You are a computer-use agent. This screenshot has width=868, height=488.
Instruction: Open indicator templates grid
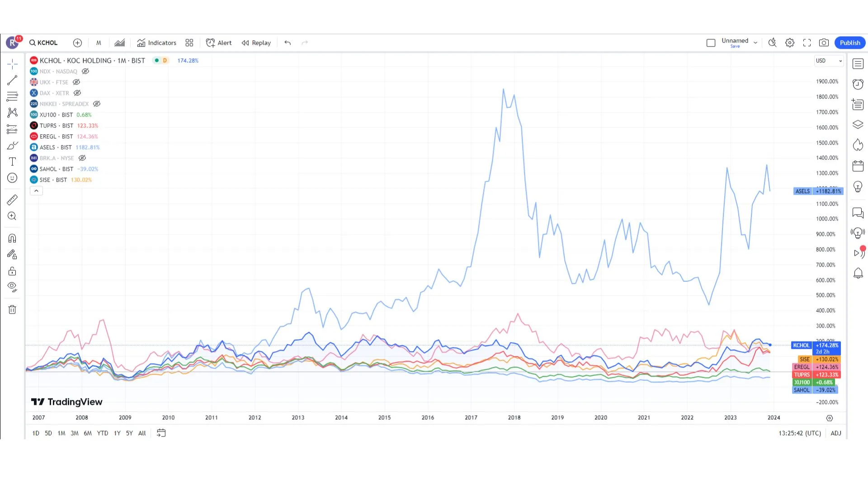point(189,43)
